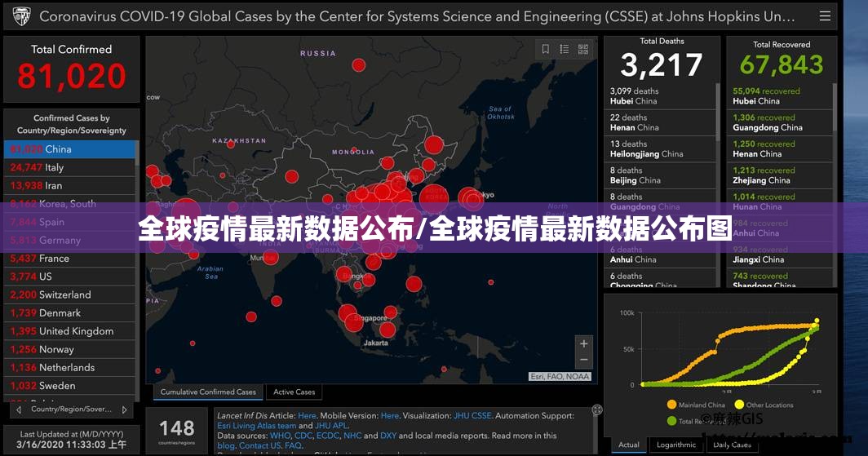This screenshot has width=868, height=456.
Task: Open the basemap gallery grid icon
Action: [x=583, y=50]
